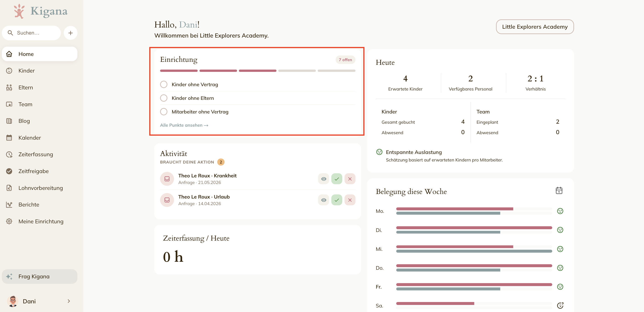Reject Theo Le Roux Urlaub request
Image resolution: width=644 pixels, height=312 pixels.
[x=350, y=200]
